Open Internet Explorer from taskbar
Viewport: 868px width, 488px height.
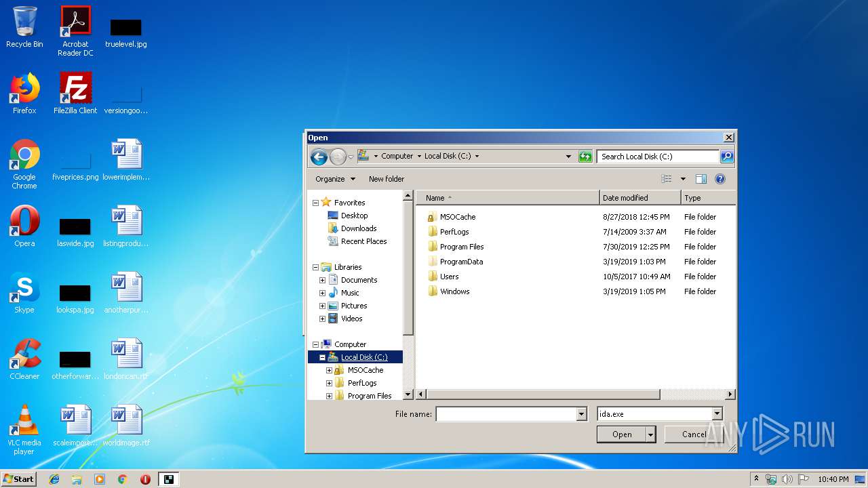(54, 479)
